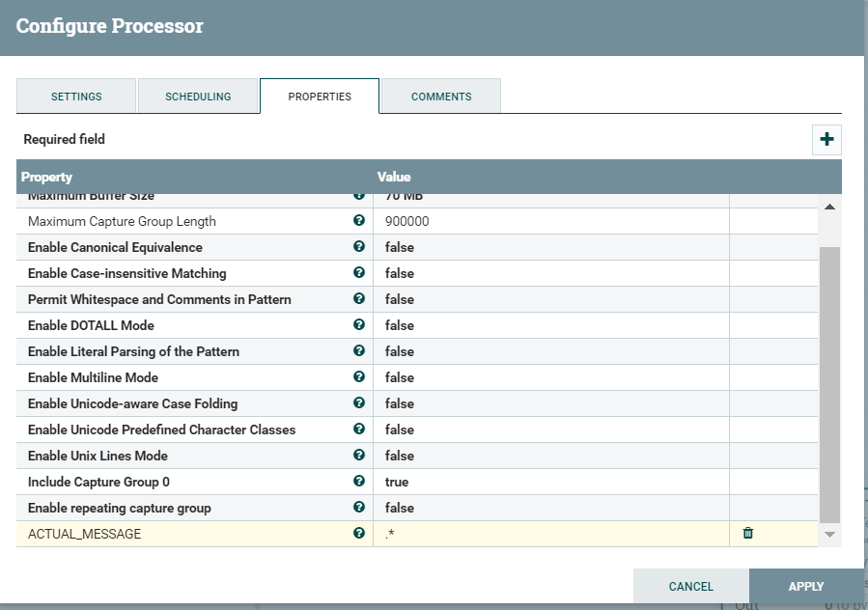Edit the Enable Case-insensitive Matching false value
This screenshot has height=610, width=868.
point(550,273)
